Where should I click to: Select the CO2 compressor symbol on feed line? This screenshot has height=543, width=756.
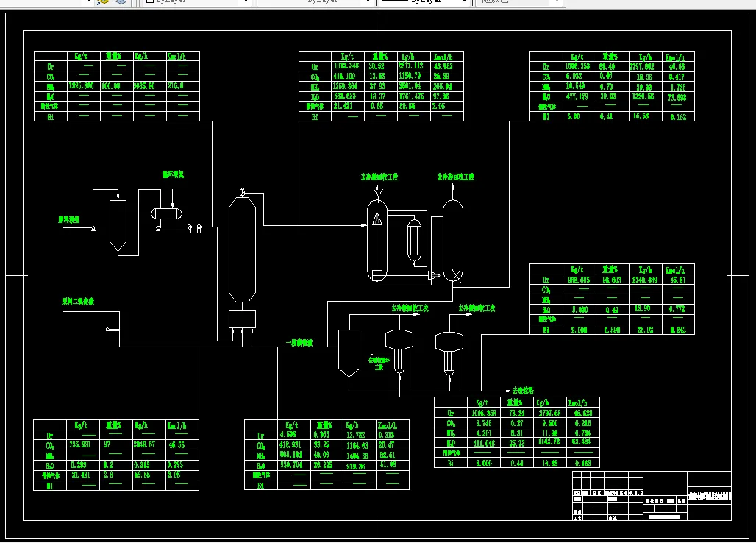112,330
